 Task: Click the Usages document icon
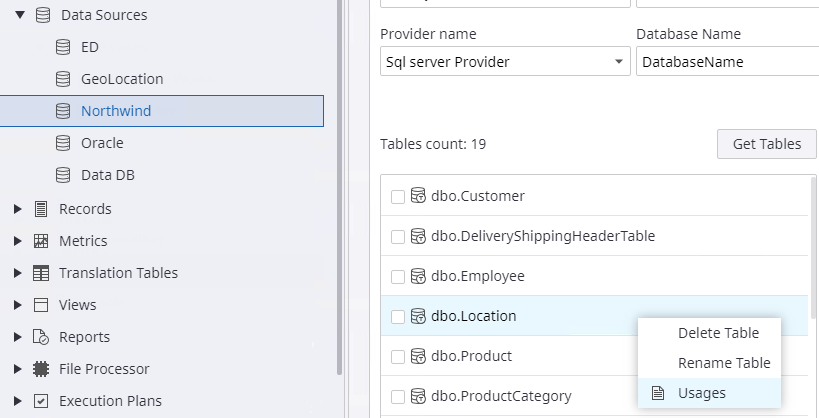coord(657,393)
